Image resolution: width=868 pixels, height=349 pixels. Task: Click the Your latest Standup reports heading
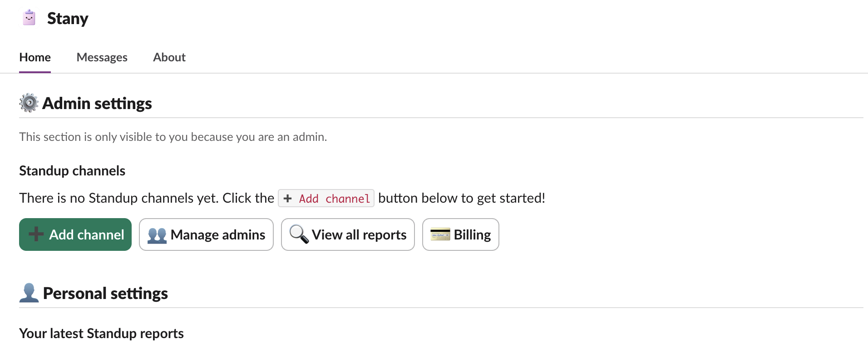click(x=101, y=334)
